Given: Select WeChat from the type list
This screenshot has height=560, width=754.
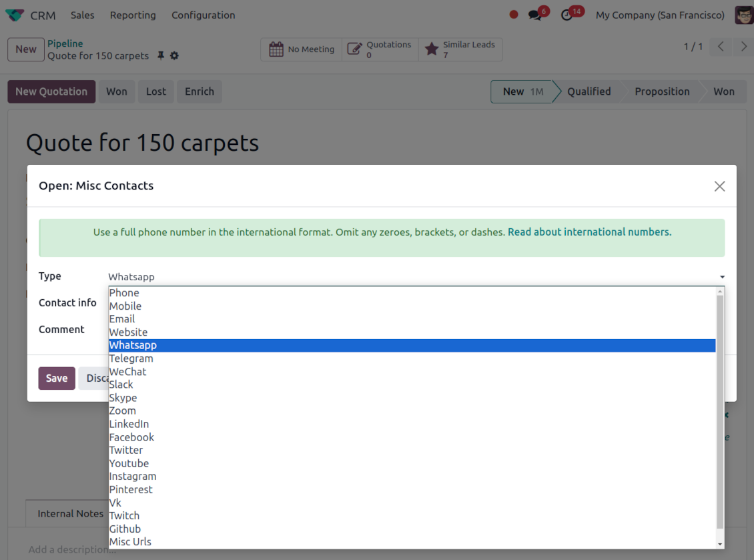Looking at the screenshot, I should [x=412, y=372].
